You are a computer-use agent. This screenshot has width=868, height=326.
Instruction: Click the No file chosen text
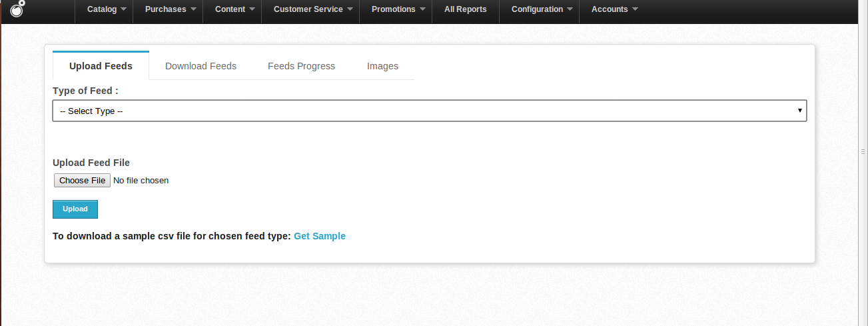point(141,181)
